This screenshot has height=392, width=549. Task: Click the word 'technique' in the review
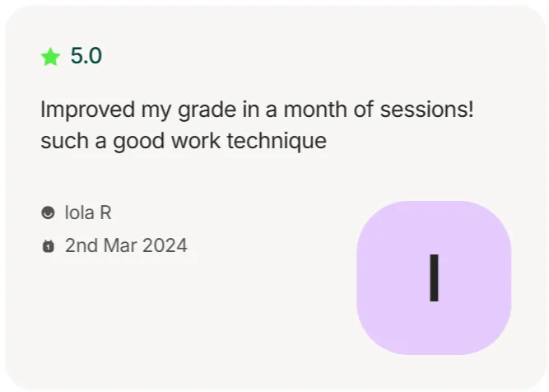point(277,141)
